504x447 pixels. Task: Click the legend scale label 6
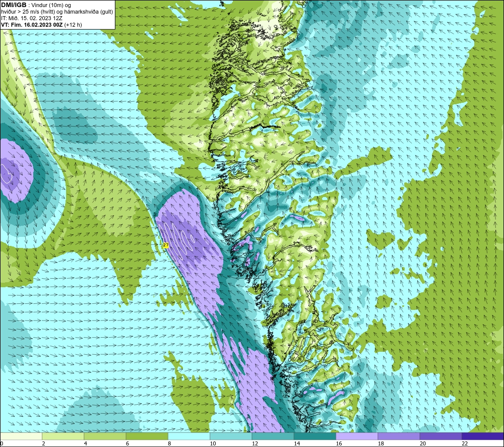128,443
